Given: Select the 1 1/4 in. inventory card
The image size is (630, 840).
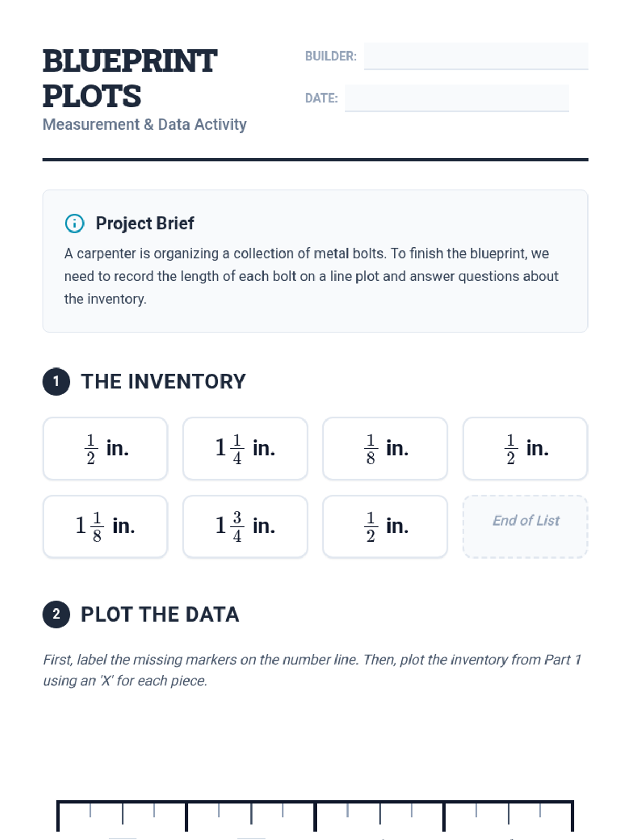Looking at the screenshot, I should coord(245,448).
